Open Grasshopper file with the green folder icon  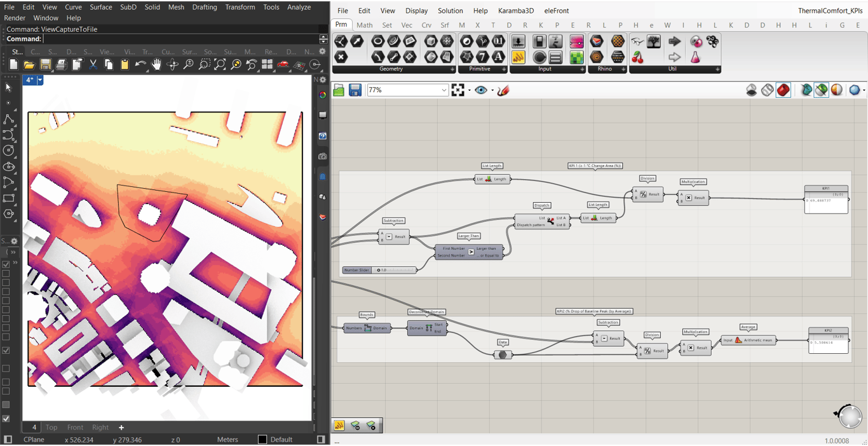[339, 90]
